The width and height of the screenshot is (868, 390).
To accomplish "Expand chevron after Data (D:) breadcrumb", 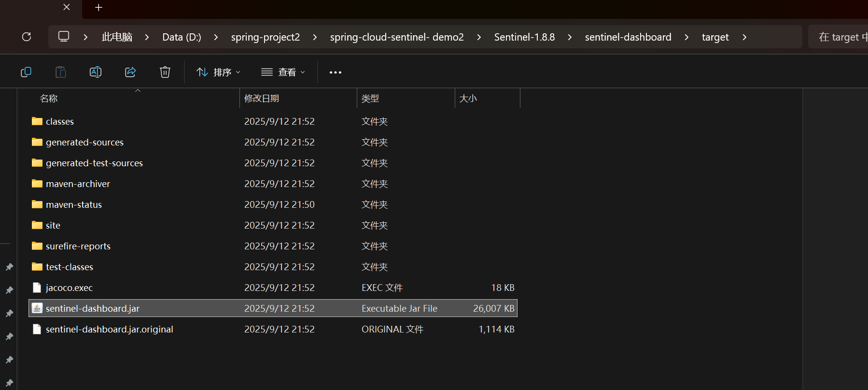I will [216, 37].
